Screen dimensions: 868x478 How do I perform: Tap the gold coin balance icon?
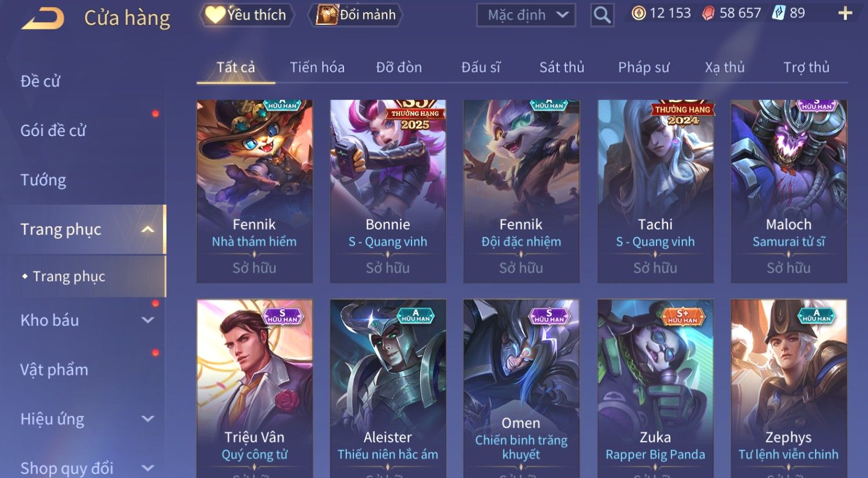point(639,13)
